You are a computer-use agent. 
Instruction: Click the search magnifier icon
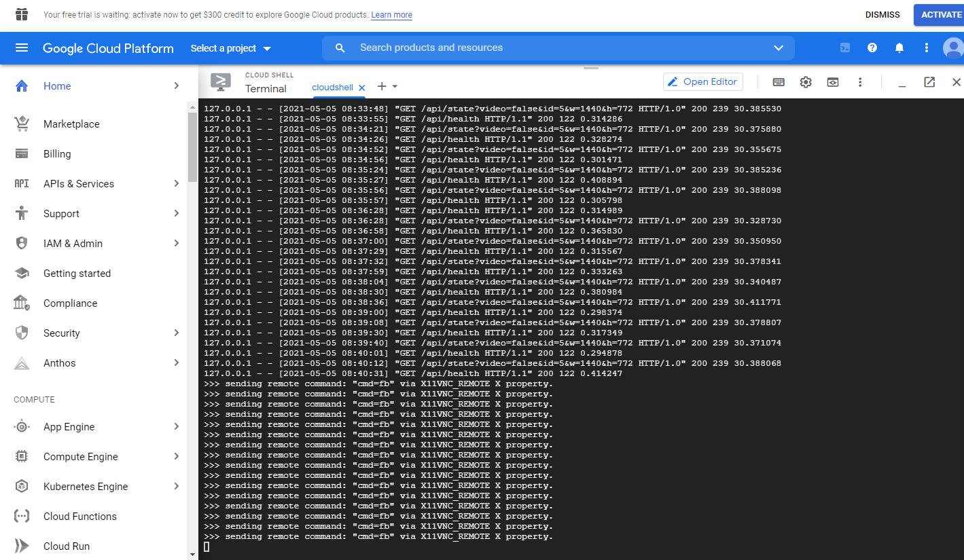tap(340, 48)
